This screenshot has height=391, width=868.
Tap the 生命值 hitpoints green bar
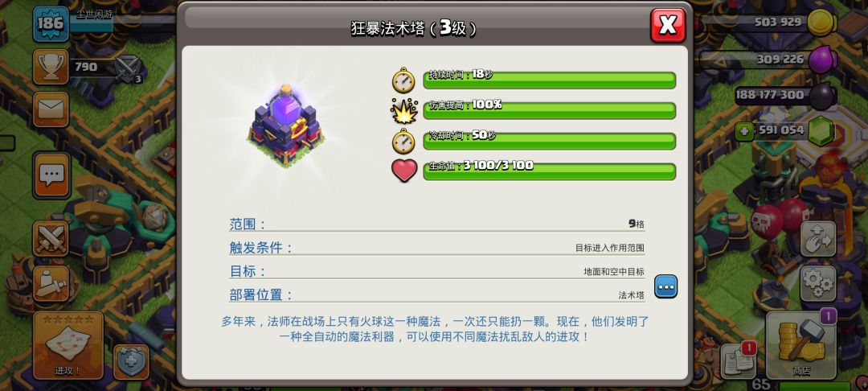point(549,171)
